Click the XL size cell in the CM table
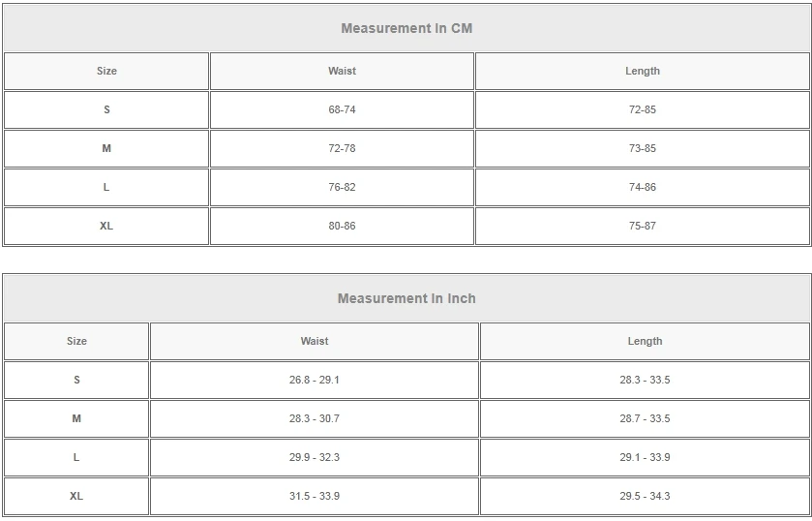The width and height of the screenshot is (812, 521). (106, 226)
